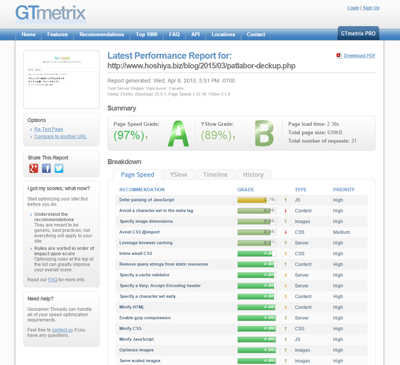The height and width of the screenshot is (365, 400).
Task: Switch to the YSlow tab
Action: [x=178, y=175]
